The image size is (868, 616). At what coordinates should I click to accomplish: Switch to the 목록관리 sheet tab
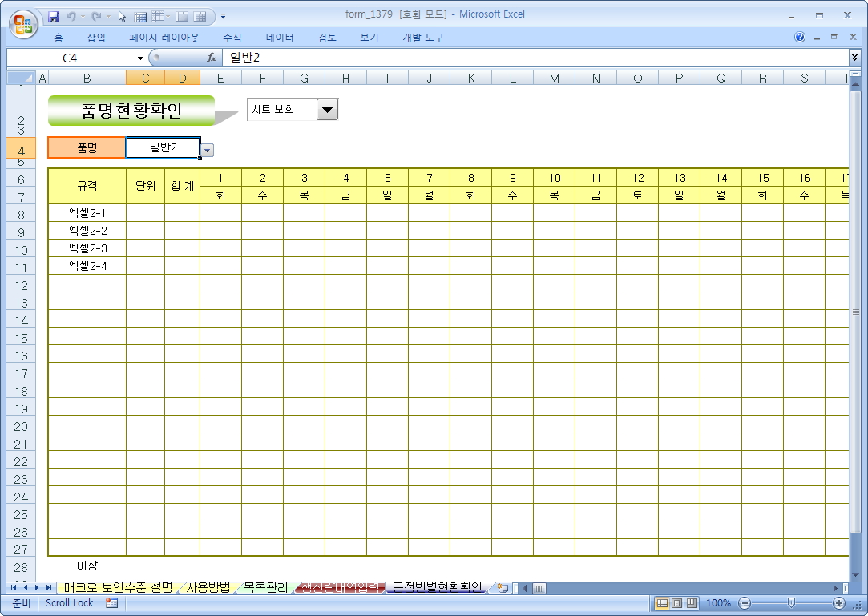click(x=265, y=588)
